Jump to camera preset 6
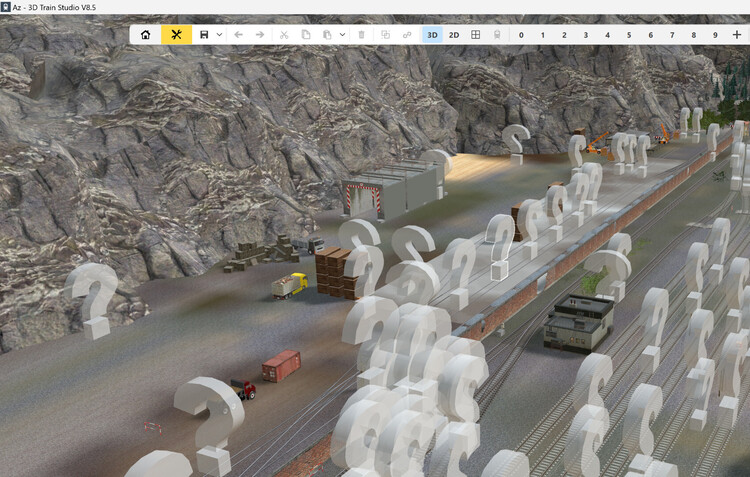This screenshot has height=477, width=750. tap(651, 35)
